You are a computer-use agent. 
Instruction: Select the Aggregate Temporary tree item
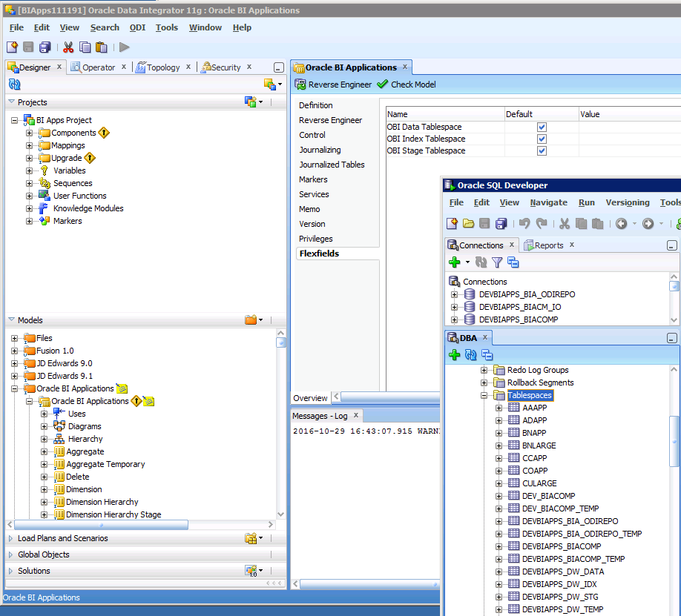coord(105,464)
